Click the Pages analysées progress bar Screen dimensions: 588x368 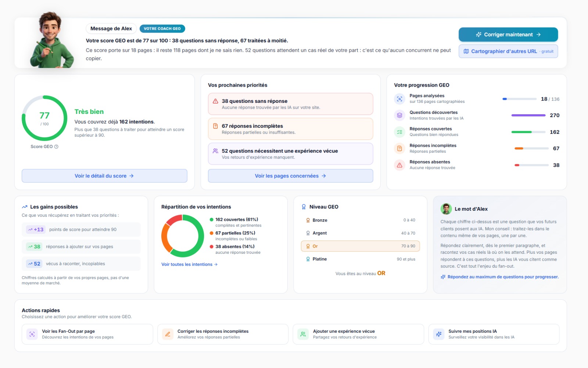[x=519, y=99]
